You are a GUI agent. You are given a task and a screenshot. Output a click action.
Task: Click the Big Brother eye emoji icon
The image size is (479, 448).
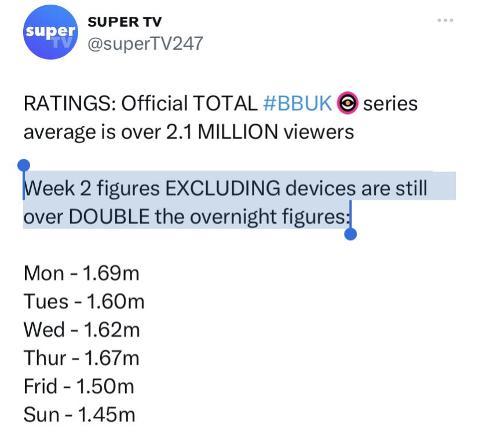tap(346, 104)
